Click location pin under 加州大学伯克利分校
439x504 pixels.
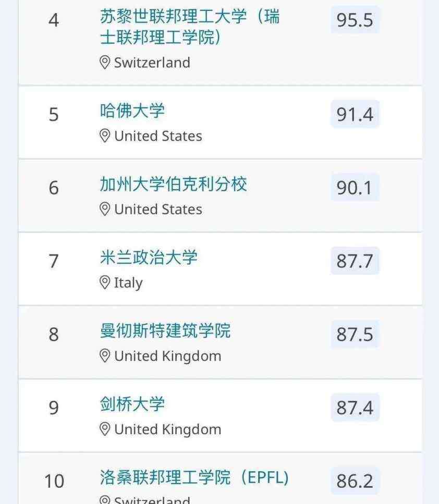(x=105, y=209)
